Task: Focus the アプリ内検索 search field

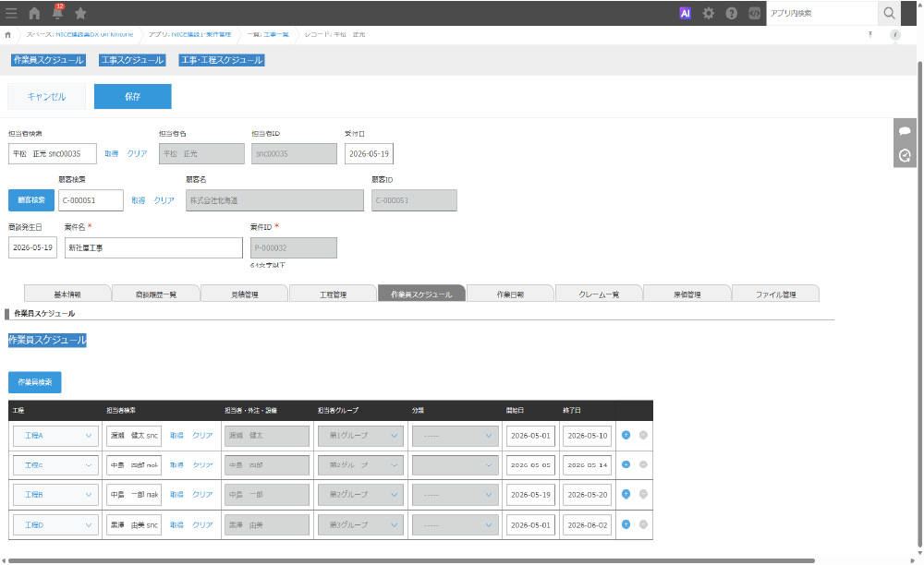Action: coord(822,13)
